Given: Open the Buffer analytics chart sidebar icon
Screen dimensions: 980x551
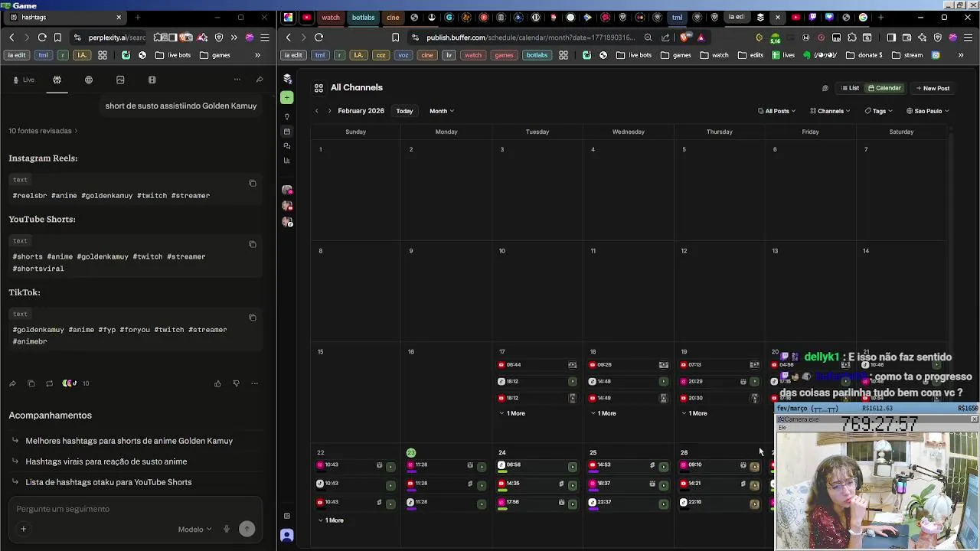Looking at the screenshot, I should tap(287, 161).
